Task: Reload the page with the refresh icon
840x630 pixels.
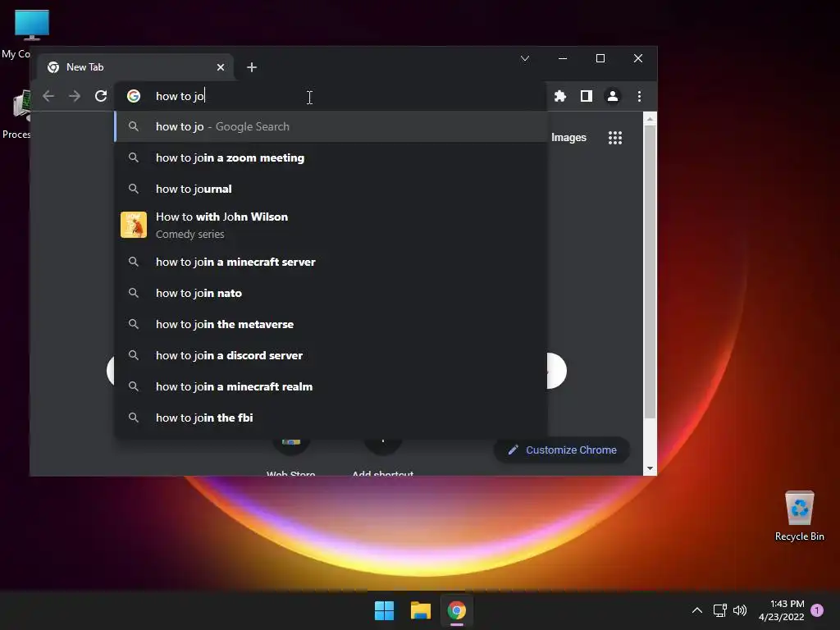Action: tap(101, 96)
